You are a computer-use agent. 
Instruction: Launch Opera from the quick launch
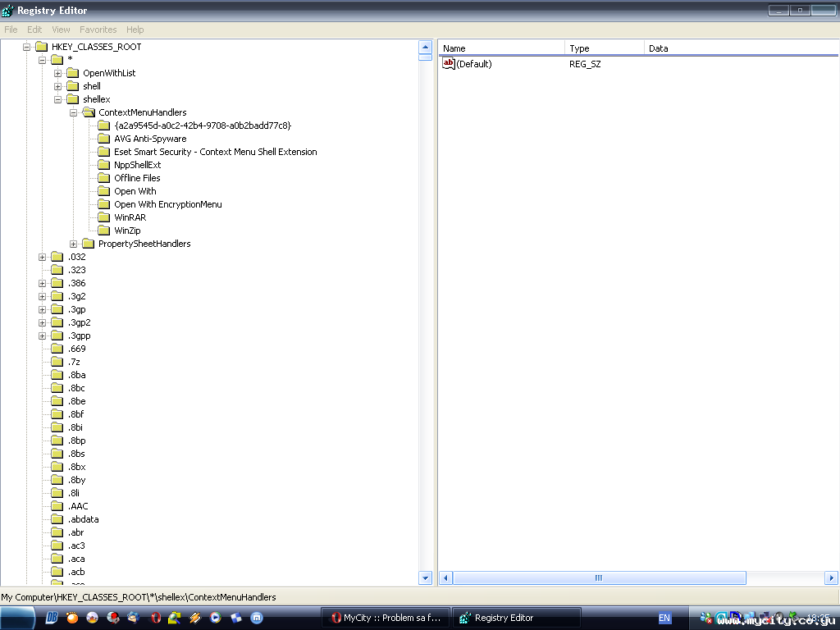[155, 618]
